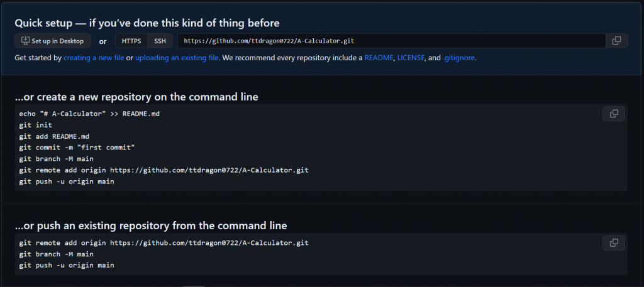Open the LICENSE link
The width and height of the screenshot is (644, 287).
(x=411, y=58)
